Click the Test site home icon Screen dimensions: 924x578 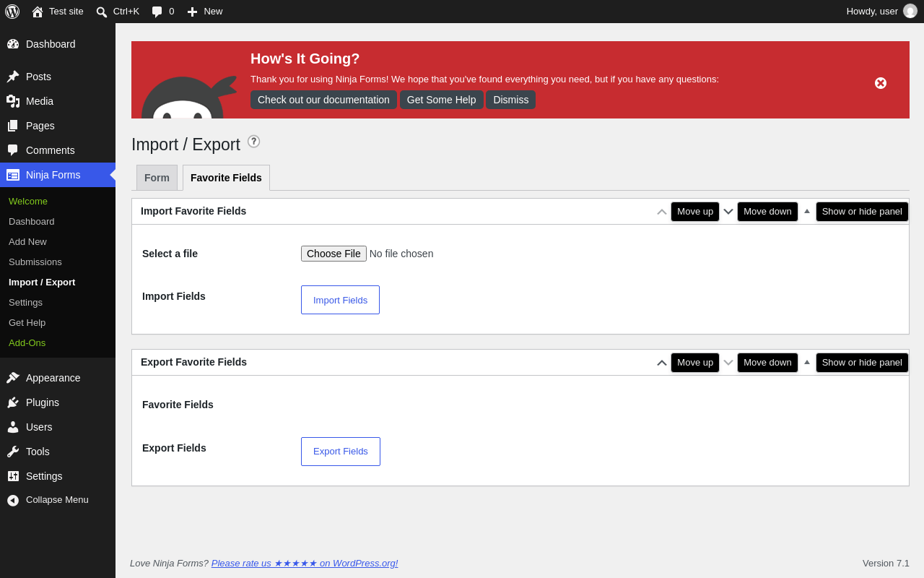(x=38, y=12)
